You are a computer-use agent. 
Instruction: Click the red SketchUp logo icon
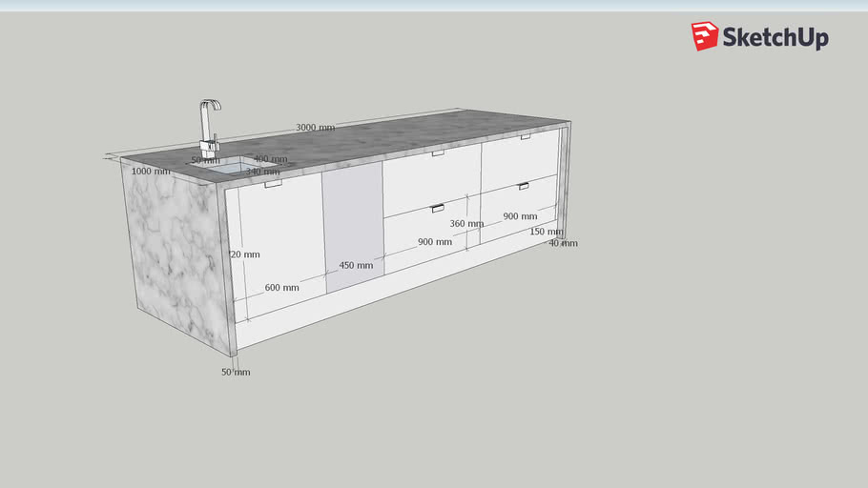coord(705,36)
